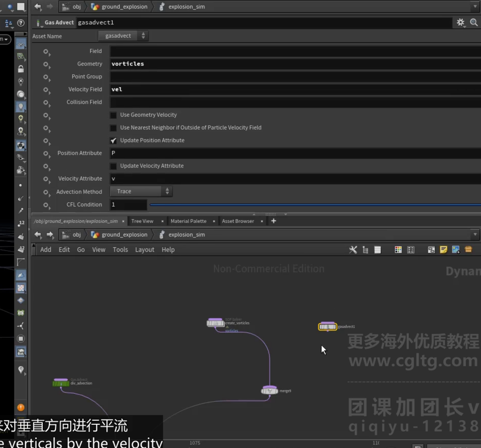The image size is (481, 448).
Task: Adjust the CFL Condition slider
Action: [x=315, y=205]
